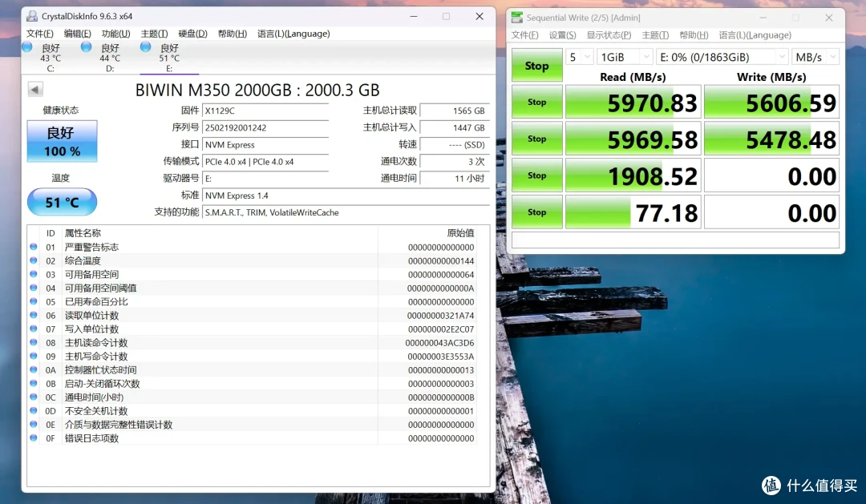Click status dot of attribute 05 已用寿命百分比
The height and width of the screenshot is (504, 866).
pyautogui.click(x=34, y=301)
